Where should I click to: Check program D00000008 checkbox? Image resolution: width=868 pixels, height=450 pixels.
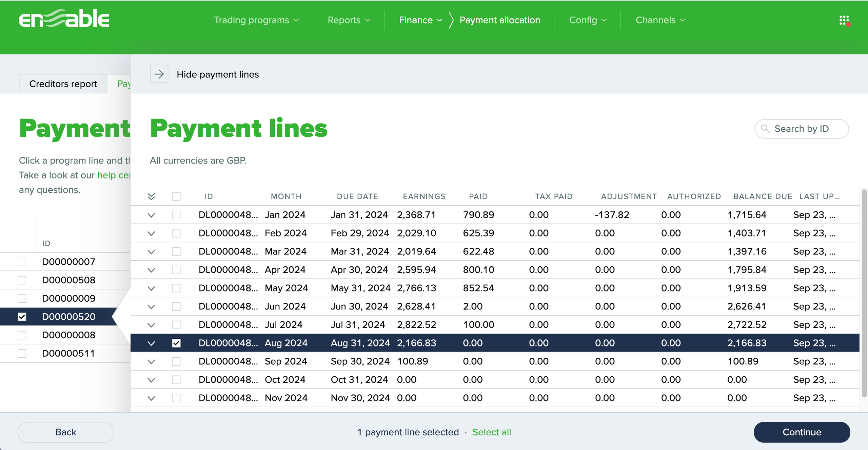(22, 335)
